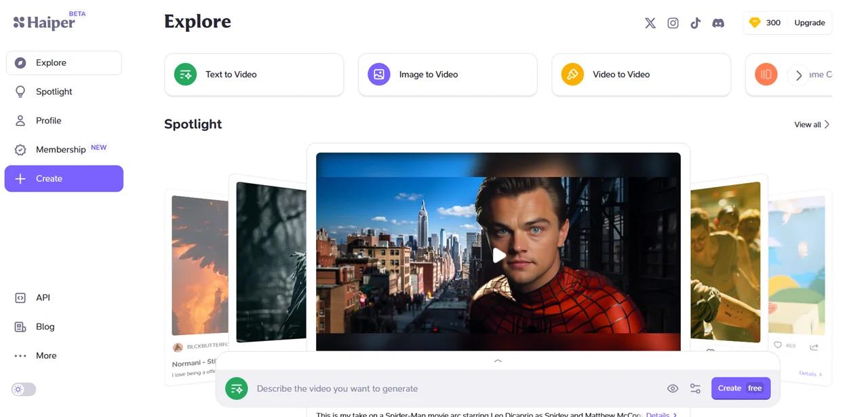The width and height of the screenshot is (868, 417).
Task: Show more creation modes with right arrow
Action: click(799, 75)
